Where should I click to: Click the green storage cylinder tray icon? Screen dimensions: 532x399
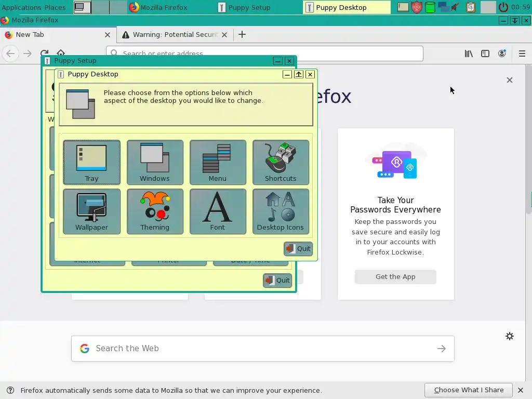tap(430, 7)
